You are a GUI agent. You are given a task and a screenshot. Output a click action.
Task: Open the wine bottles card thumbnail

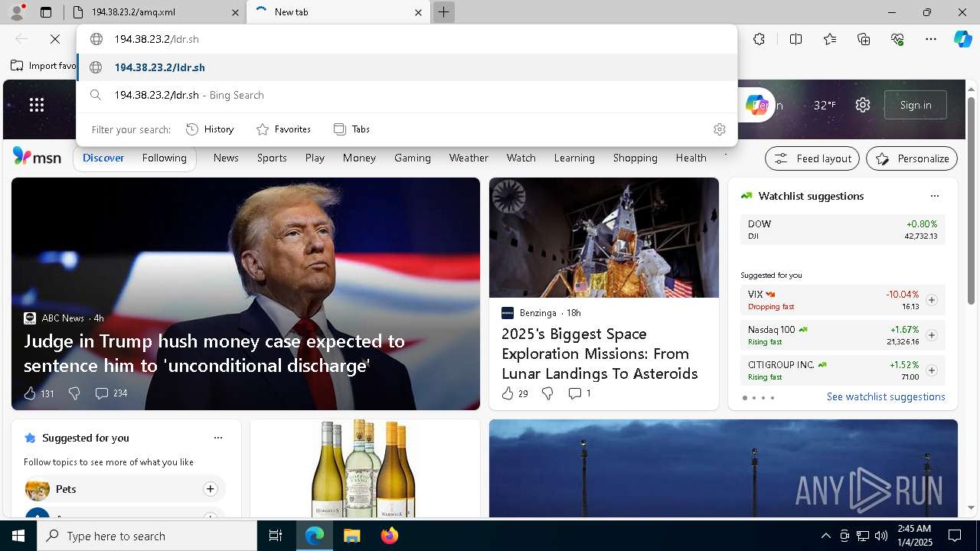364,468
